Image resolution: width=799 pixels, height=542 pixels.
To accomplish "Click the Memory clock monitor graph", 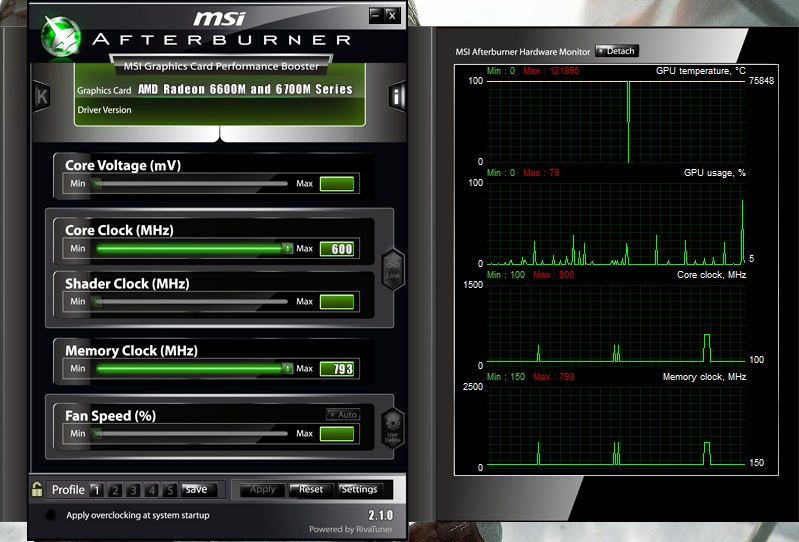I will point(617,427).
